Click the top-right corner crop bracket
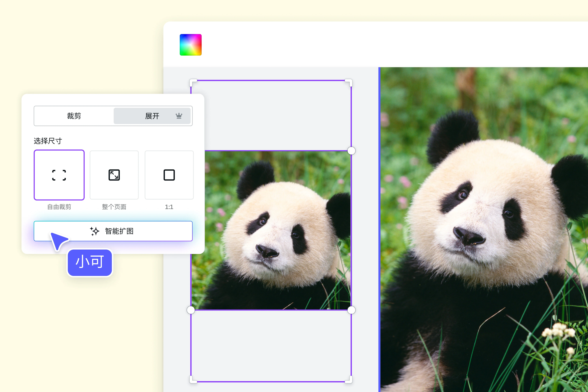Screen dimensions: 588x392 point(349,82)
